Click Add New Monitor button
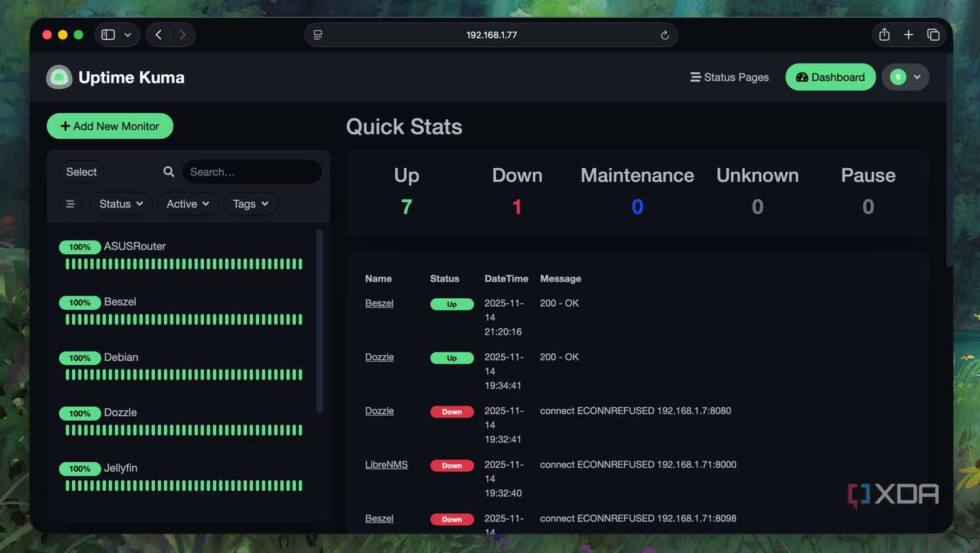 click(x=110, y=126)
